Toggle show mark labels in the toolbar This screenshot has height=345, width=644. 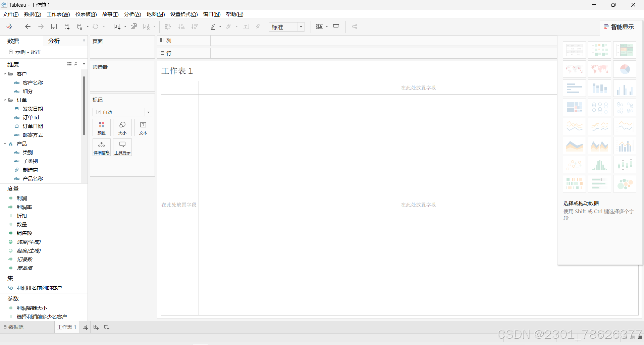[246, 26]
